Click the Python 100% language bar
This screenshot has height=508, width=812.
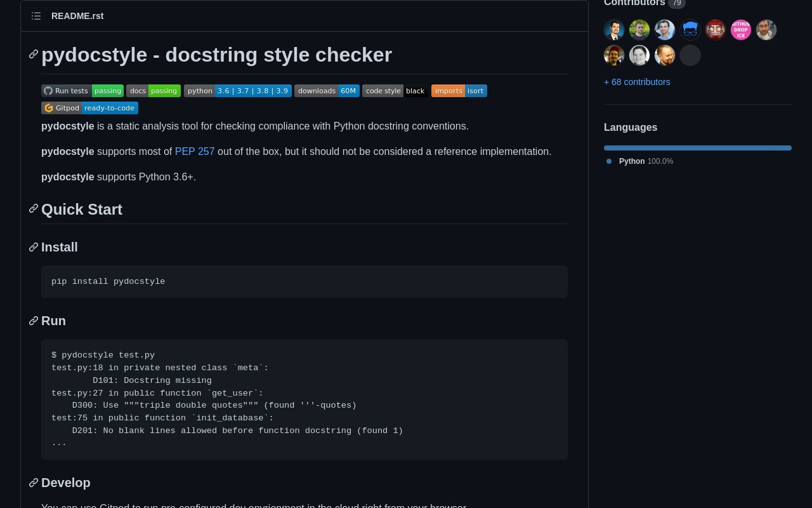tap(698, 148)
